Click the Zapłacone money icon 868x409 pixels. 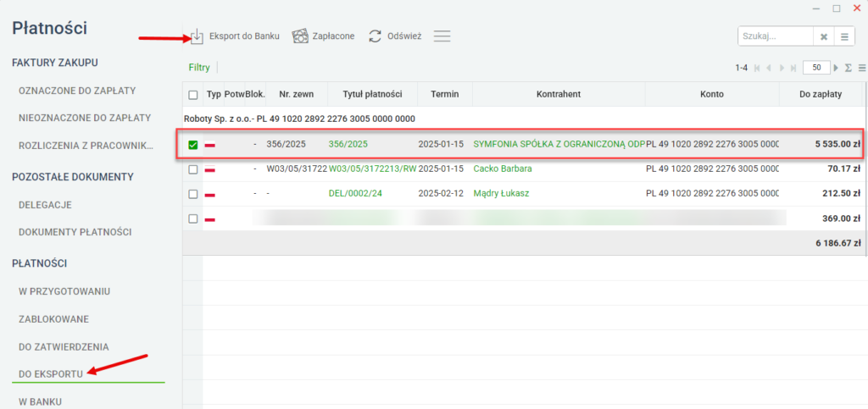[x=300, y=36]
